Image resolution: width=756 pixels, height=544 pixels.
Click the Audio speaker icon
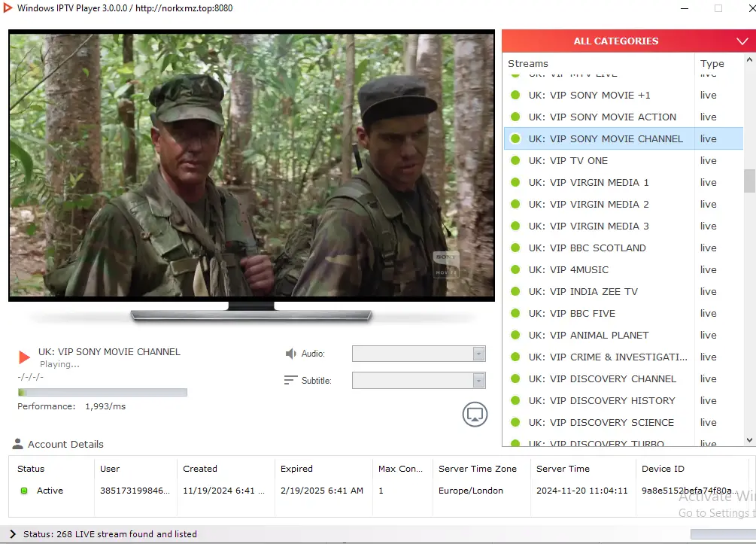pos(290,354)
